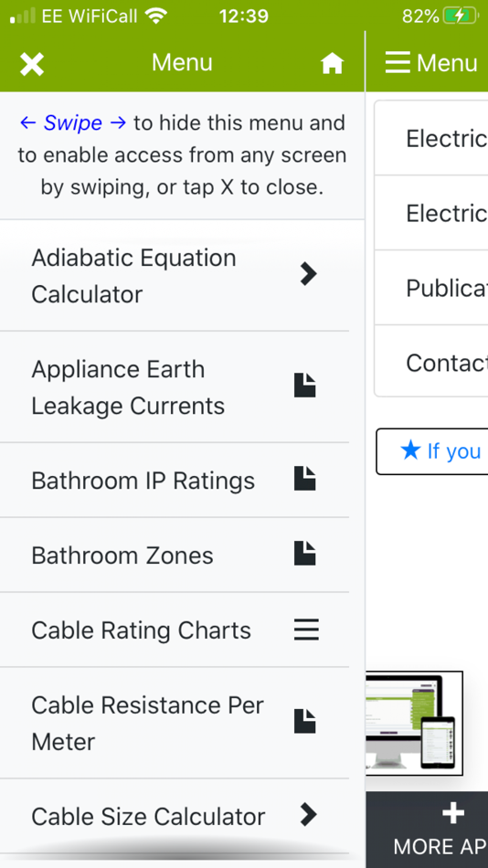Open the hamburger Menu on right panel
The width and height of the screenshot is (488, 868).
tap(431, 62)
